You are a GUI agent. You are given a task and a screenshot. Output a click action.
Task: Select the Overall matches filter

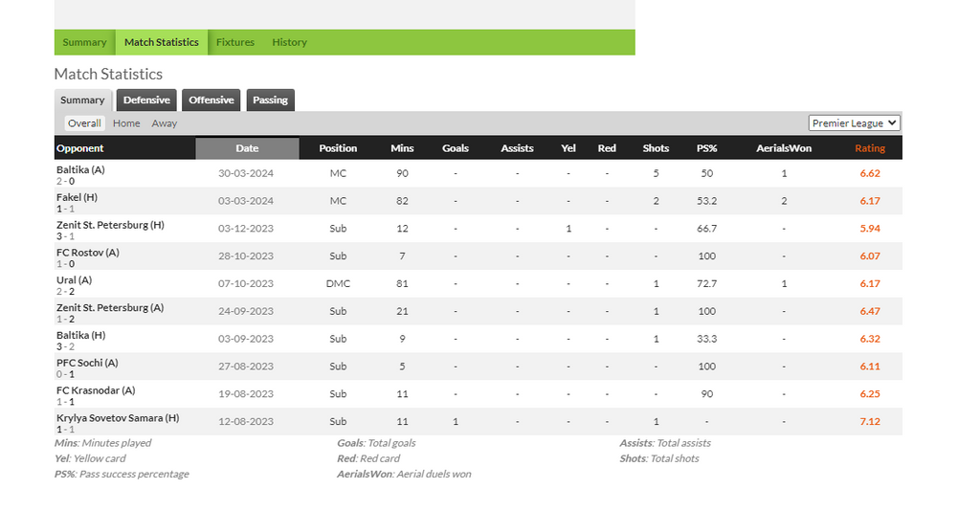click(84, 123)
